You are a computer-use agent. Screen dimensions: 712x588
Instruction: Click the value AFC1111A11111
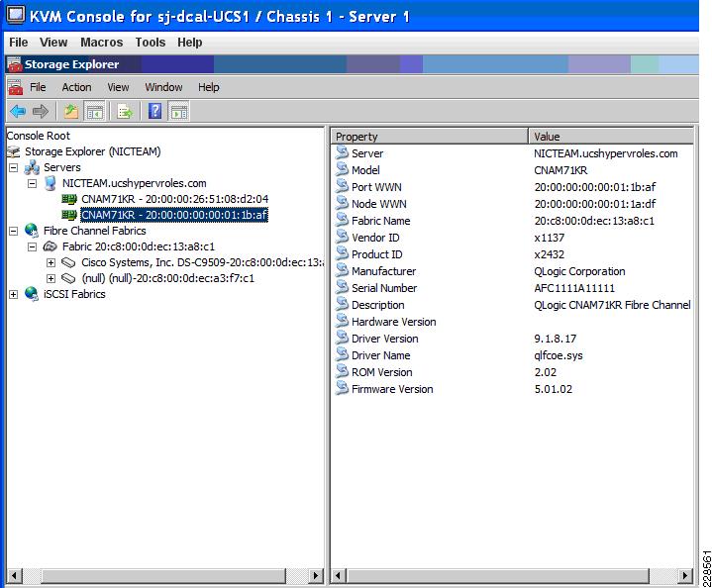(574, 288)
